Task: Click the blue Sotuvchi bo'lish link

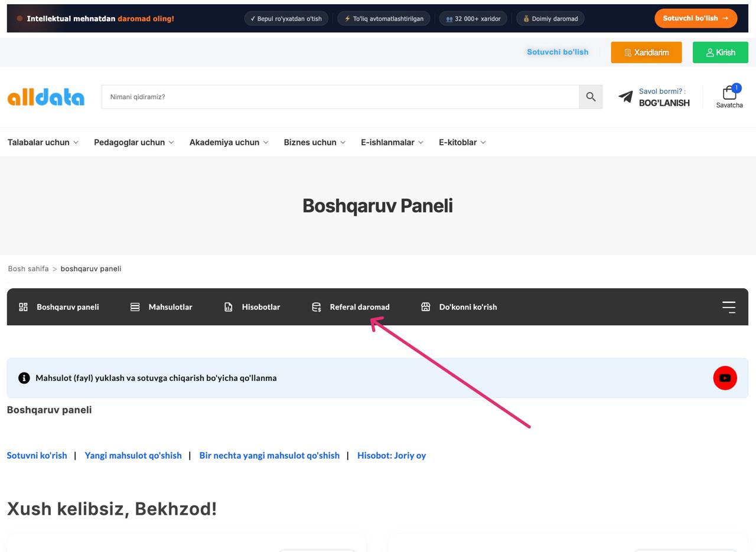Action: tap(558, 52)
